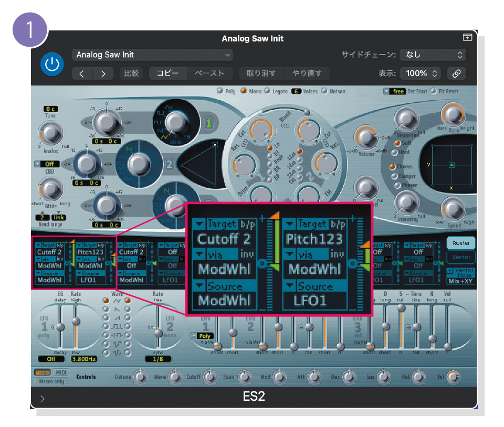Click the Macro only button

click(52, 381)
